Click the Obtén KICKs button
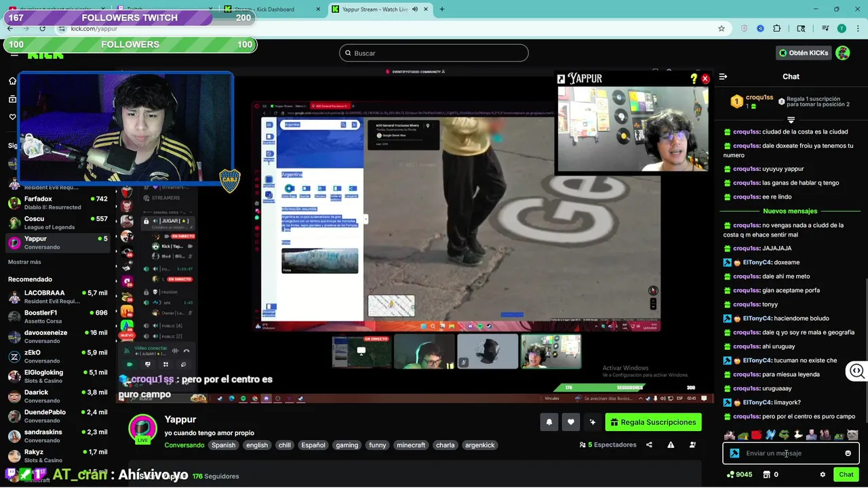868x488 pixels. 803,53
